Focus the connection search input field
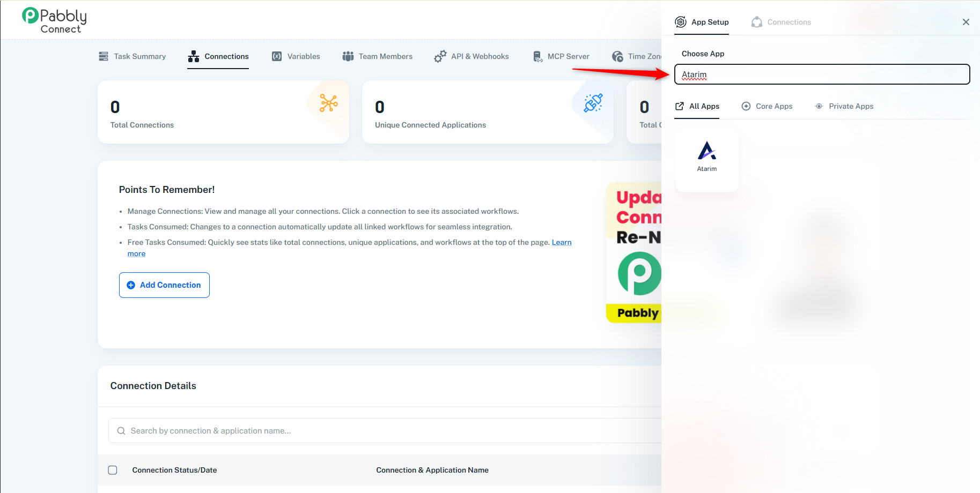The image size is (980, 493). 375,431
